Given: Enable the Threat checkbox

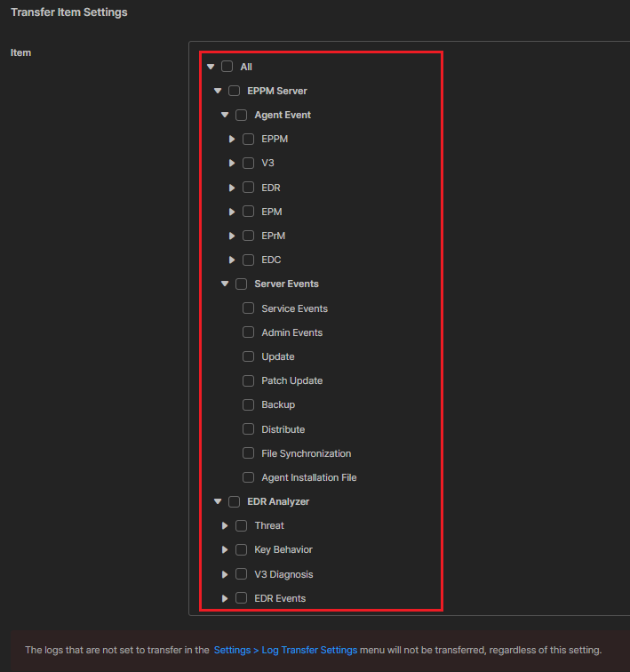Looking at the screenshot, I should coord(241,525).
